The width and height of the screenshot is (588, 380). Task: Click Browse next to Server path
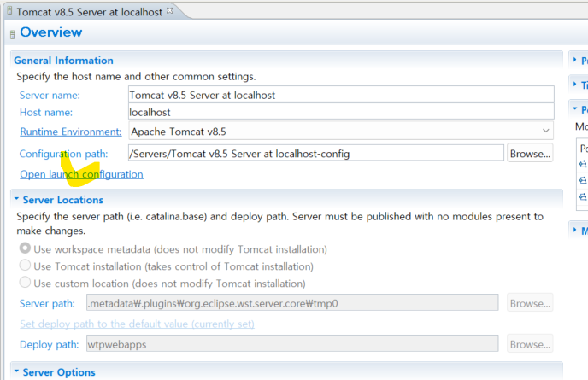(x=530, y=303)
